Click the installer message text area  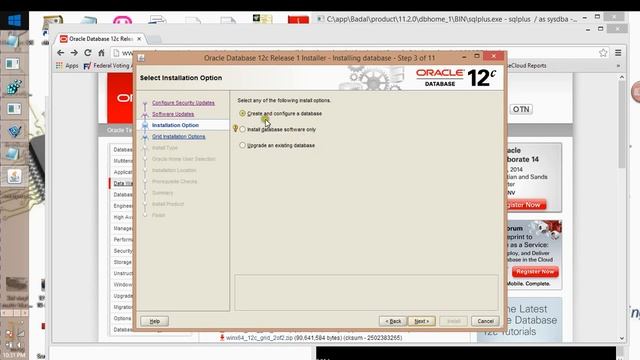click(367, 292)
